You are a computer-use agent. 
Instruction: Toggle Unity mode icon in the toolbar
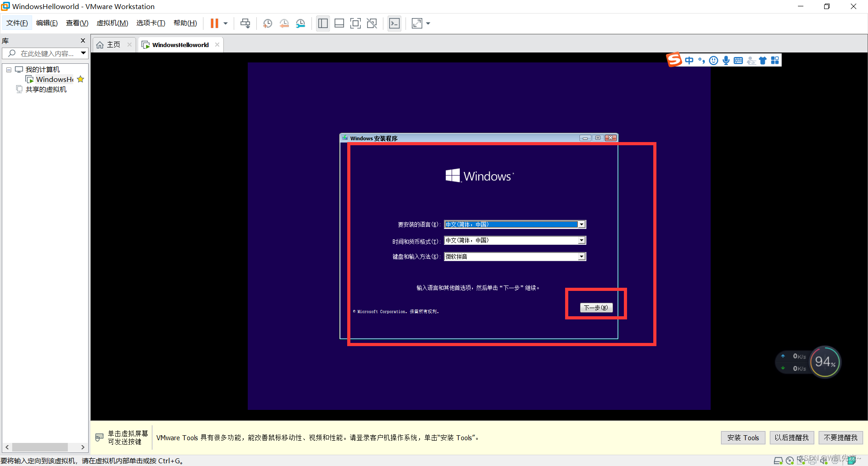pos(372,23)
